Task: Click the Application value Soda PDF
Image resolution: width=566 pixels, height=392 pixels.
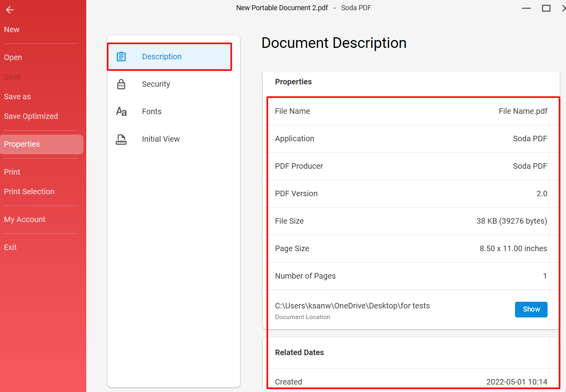Action: [x=530, y=139]
